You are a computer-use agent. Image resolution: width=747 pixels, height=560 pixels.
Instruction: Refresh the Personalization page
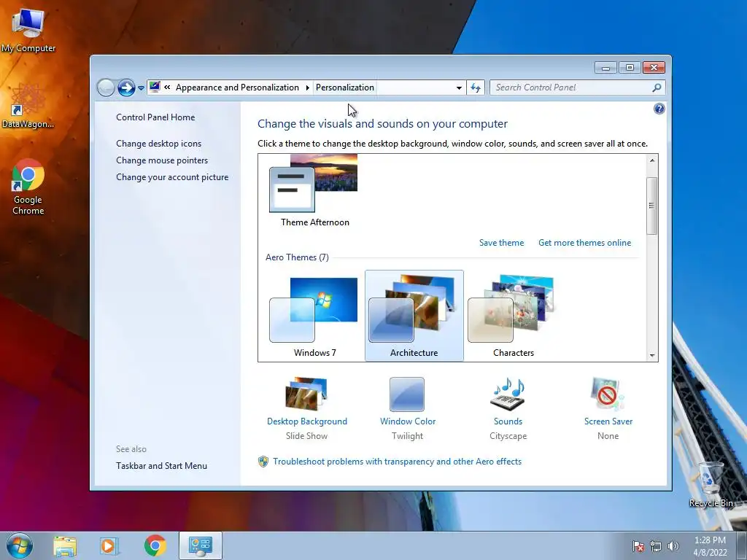476,87
